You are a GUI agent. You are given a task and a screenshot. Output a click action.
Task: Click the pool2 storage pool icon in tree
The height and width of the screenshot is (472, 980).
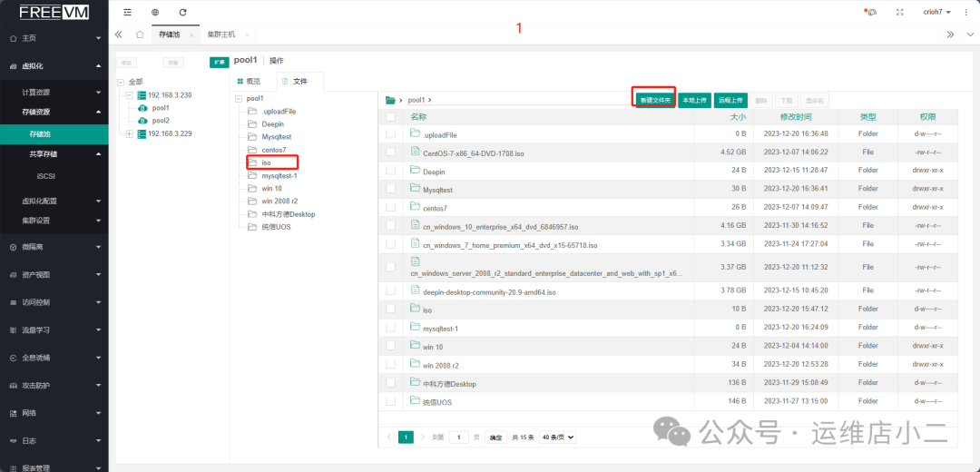(142, 121)
